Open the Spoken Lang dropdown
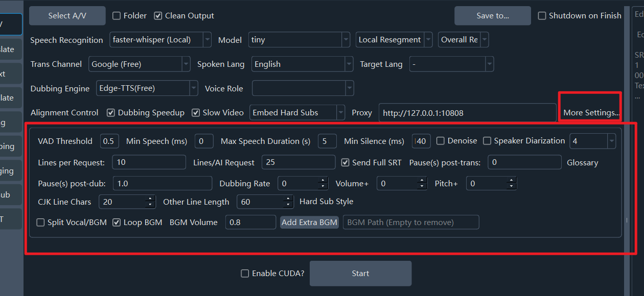Screen dimensions: 644x296 [349, 64]
